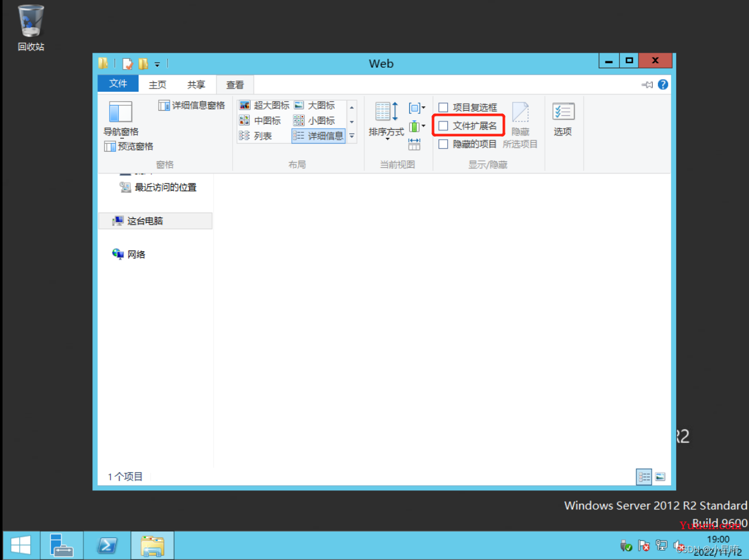Switch to details view icon in status bar

tap(643, 476)
